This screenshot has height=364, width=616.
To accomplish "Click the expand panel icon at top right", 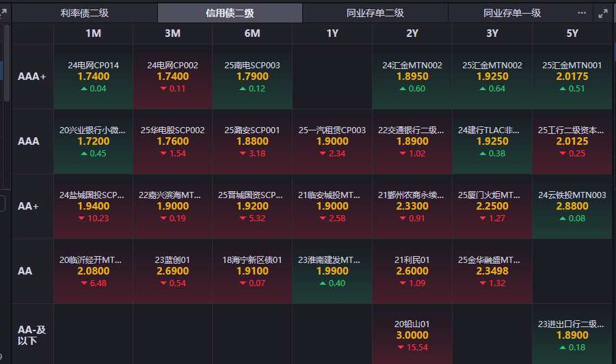I will (603, 14).
